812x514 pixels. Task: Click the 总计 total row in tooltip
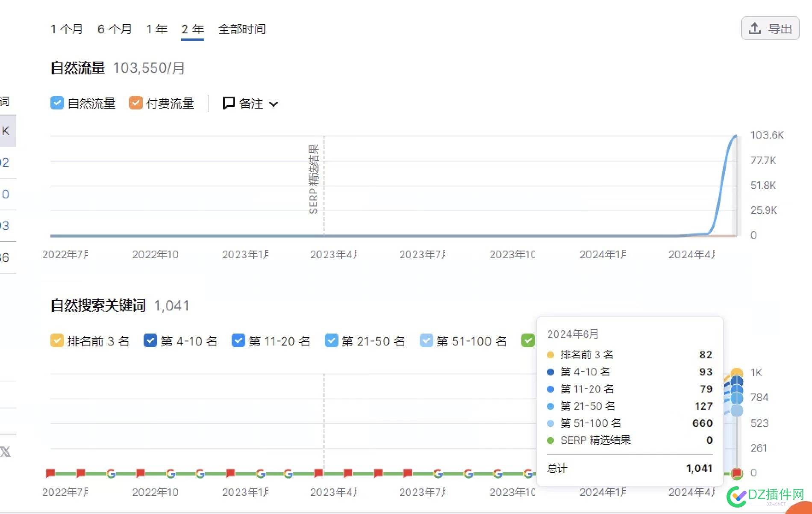[x=630, y=468]
